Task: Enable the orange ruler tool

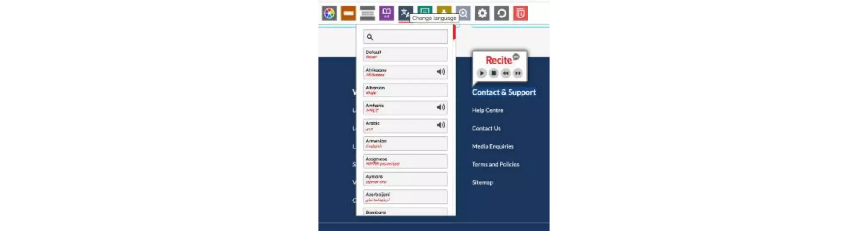Action: (348, 14)
